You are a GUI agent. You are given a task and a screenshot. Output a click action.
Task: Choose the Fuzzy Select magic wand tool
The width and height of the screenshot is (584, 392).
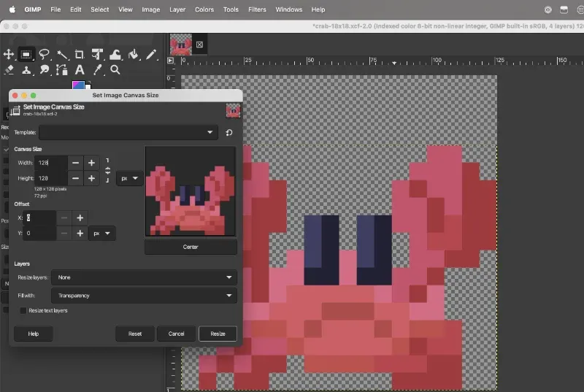[61, 55]
